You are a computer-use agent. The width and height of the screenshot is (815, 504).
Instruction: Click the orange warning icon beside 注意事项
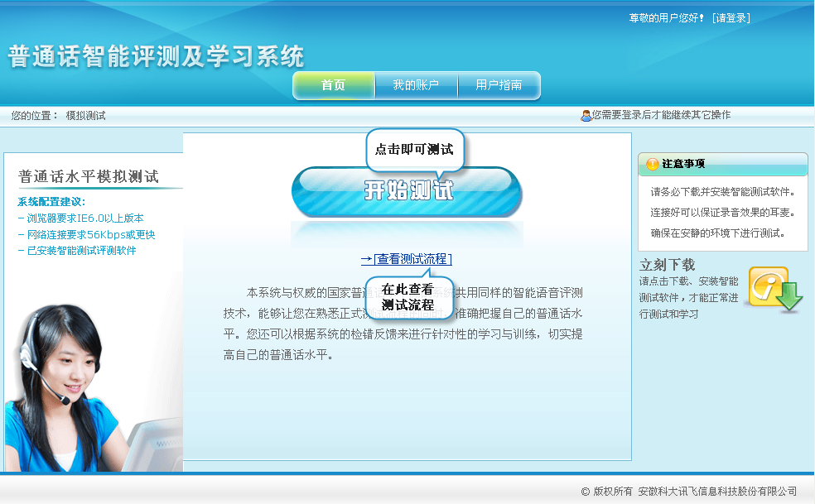pyautogui.click(x=652, y=165)
